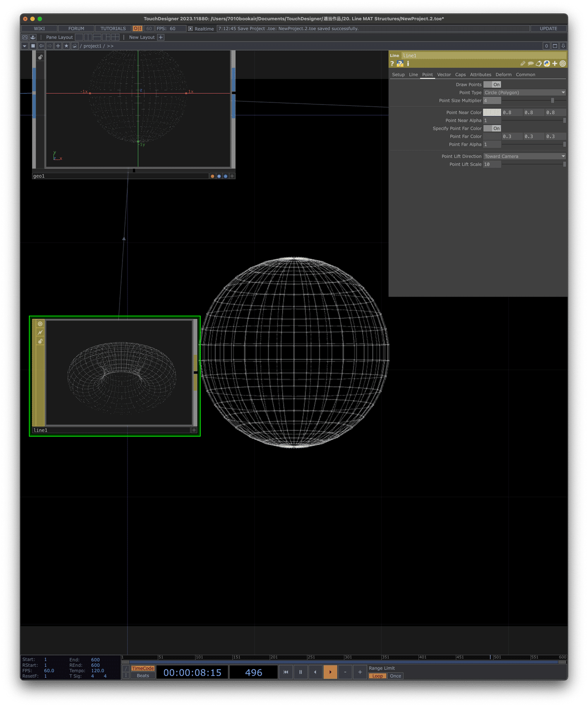The image size is (588, 707).
Task: Open comment speech bubble icon for line1
Action: 531,64
